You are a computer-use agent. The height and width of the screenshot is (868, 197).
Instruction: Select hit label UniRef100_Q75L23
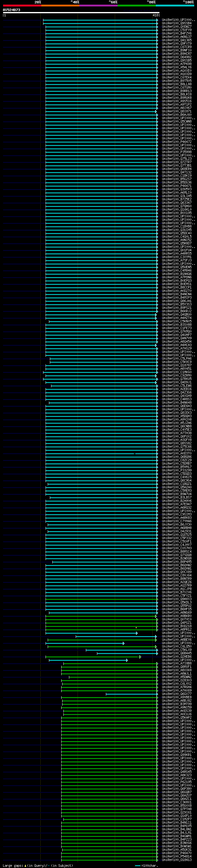coord(177,159)
